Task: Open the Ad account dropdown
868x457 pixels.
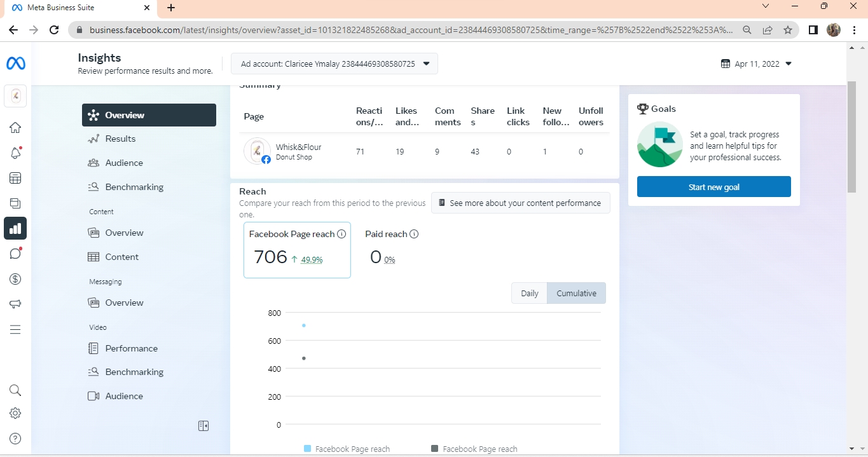Action: point(334,64)
